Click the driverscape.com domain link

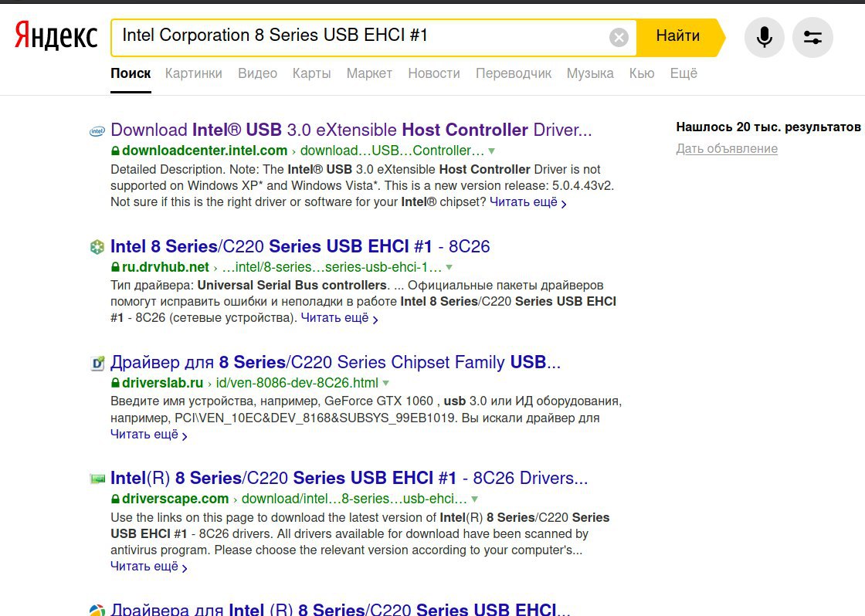[x=175, y=499]
